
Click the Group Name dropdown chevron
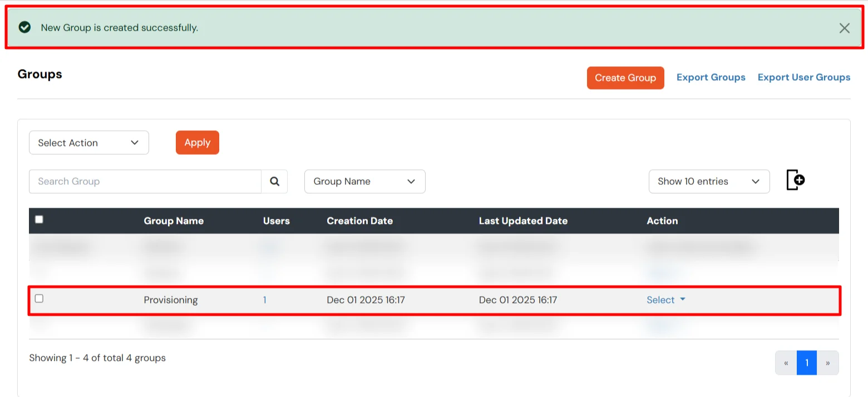[411, 181]
